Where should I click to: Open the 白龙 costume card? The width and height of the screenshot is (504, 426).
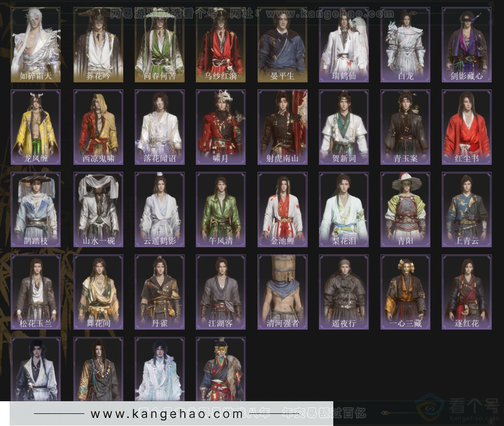pyautogui.click(x=405, y=44)
